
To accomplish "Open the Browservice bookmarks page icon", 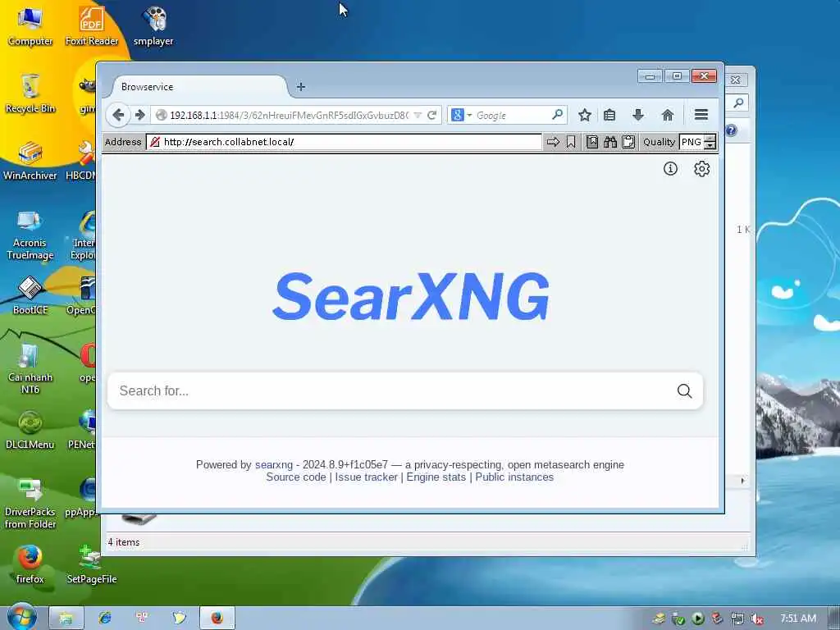I will 592,142.
